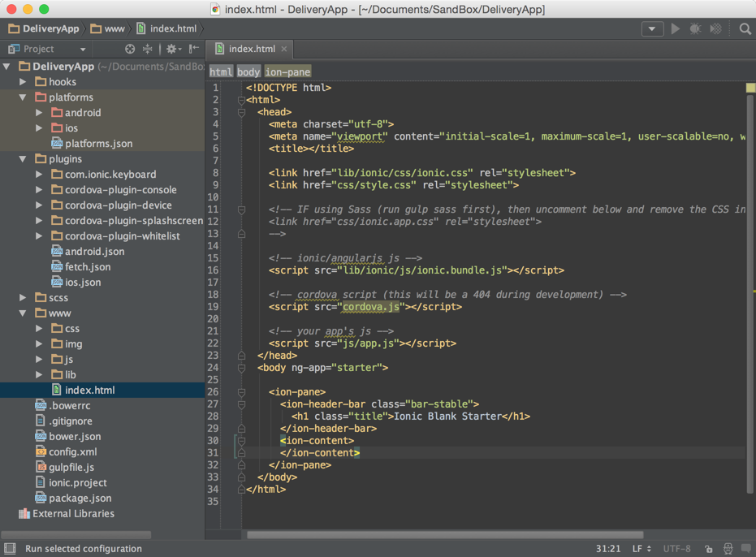The height and width of the screenshot is (557, 756).
Task: Collapse the DeliveryApp root node
Action: 6,66
